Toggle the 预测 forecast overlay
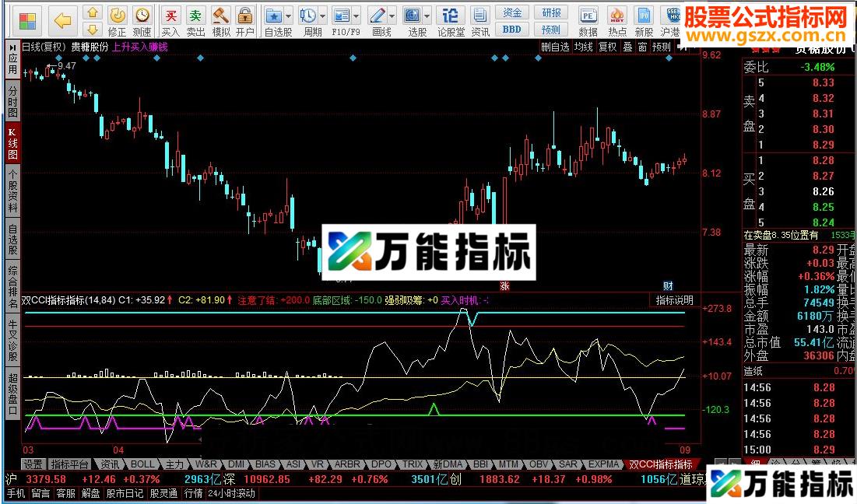Screen dimensions: 857x504 click(x=660, y=46)
